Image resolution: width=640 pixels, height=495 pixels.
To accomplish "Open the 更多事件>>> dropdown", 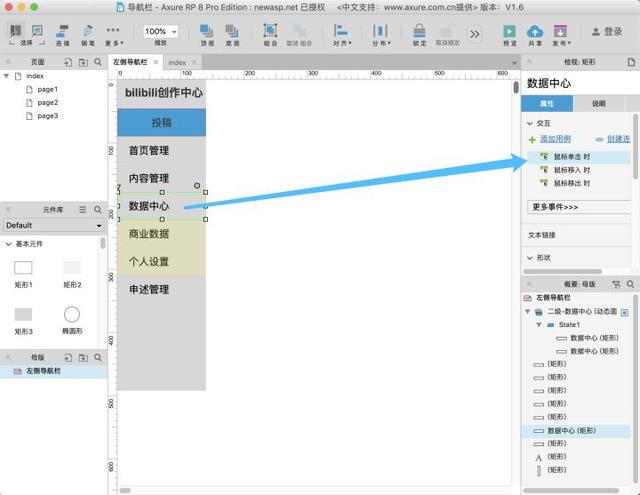I will [580, 207].
